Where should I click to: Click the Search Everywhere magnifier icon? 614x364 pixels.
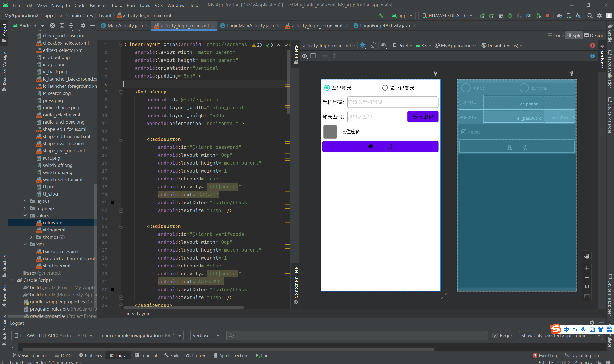pos(590,15)
